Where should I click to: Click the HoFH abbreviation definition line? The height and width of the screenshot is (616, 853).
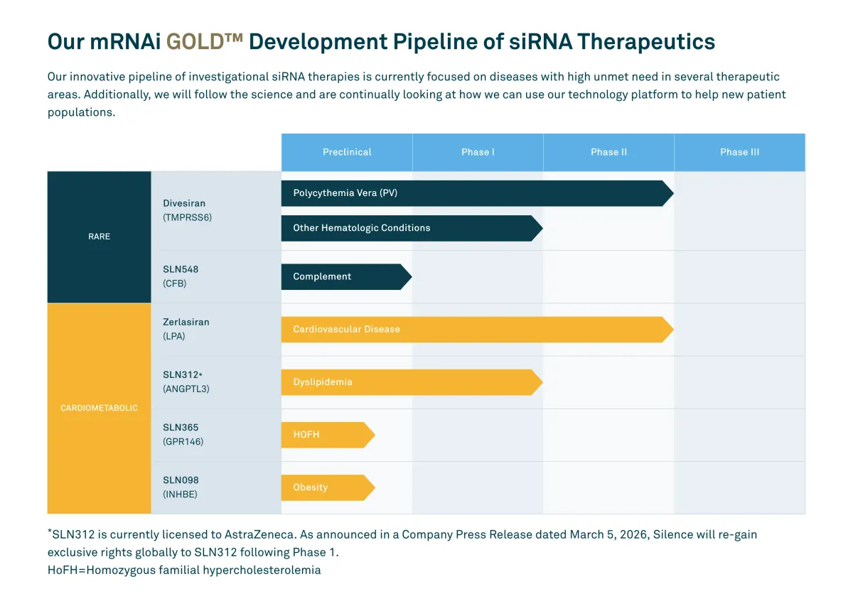click(x=184, y=570)
